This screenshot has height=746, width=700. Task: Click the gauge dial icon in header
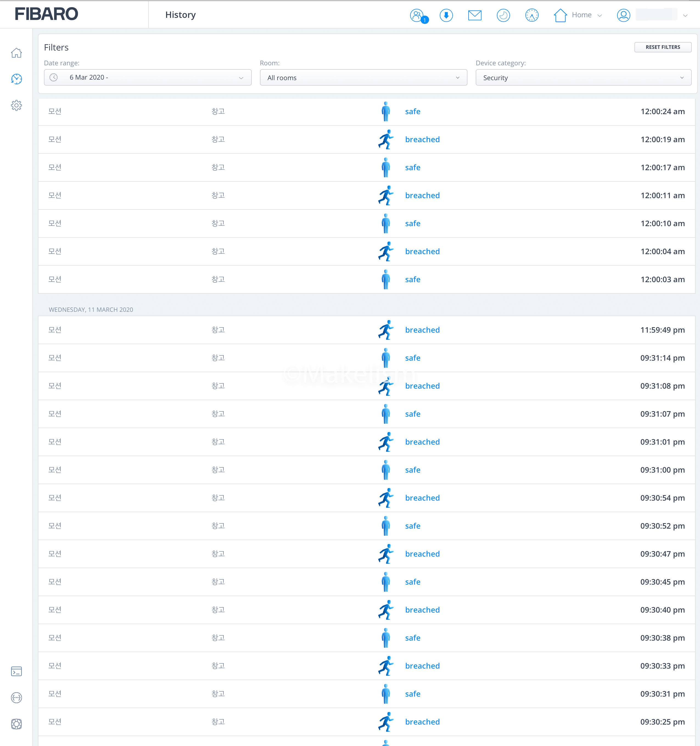pos(531,15)
